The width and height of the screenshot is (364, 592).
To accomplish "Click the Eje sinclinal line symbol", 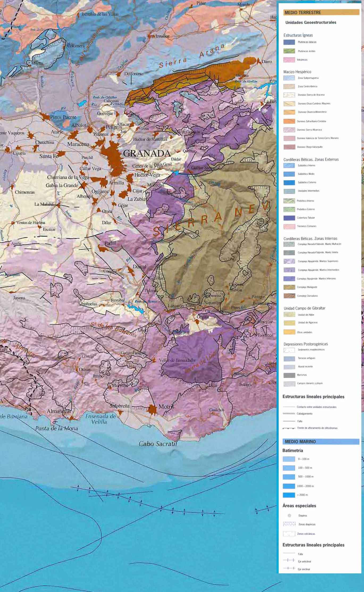I will (289, 568).
